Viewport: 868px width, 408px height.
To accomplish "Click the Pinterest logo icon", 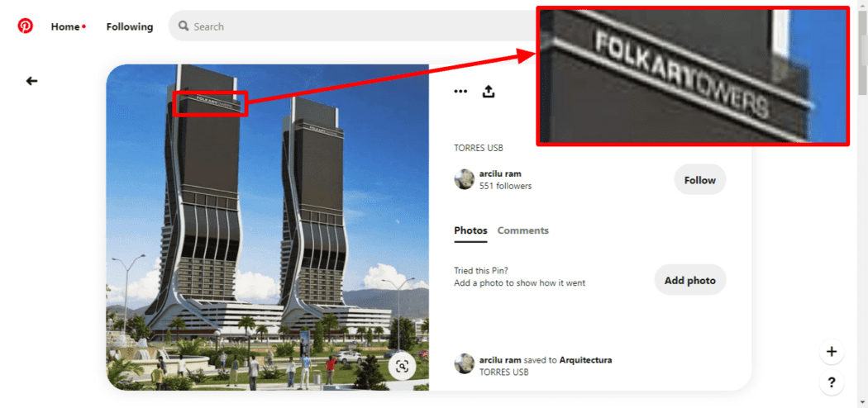I will pos(25,26).
